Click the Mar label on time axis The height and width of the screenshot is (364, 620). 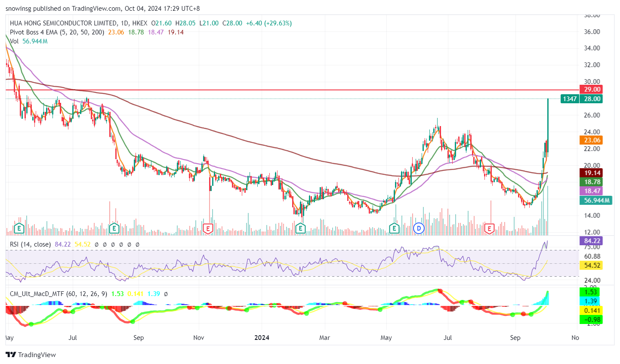pyautogui.click(x=324, y=338)
